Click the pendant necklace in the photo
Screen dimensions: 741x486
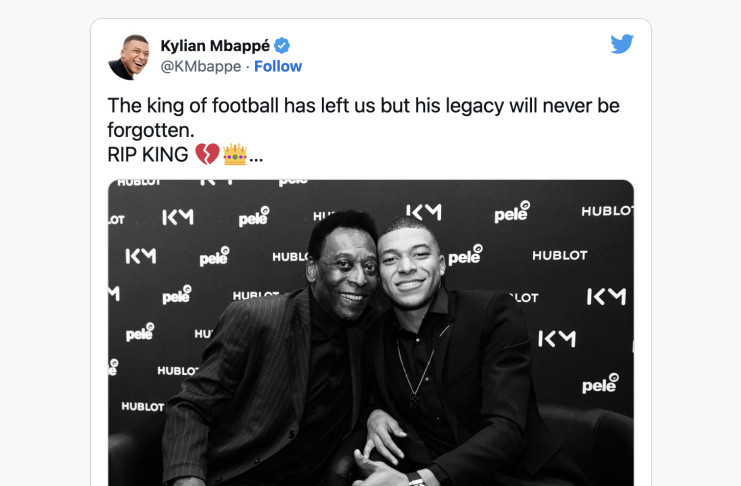click(414, 376)
